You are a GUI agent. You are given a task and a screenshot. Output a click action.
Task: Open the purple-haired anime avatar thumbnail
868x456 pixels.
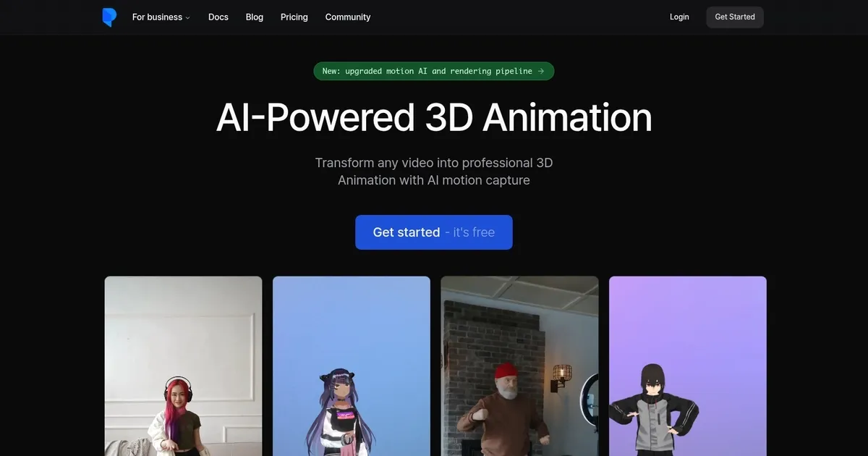[x=352, y=366]
